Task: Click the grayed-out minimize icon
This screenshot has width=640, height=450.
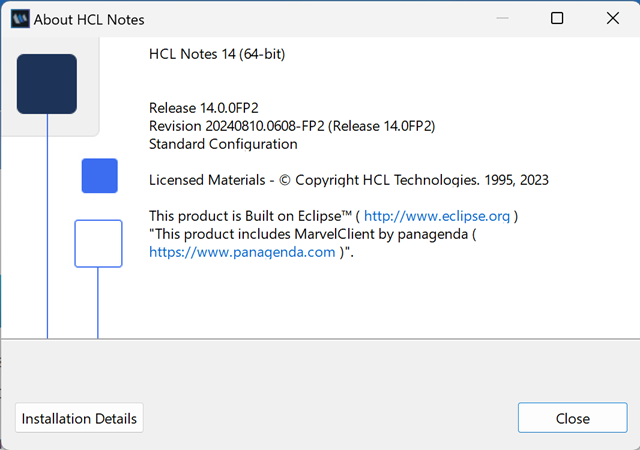Action: [502, 18]
